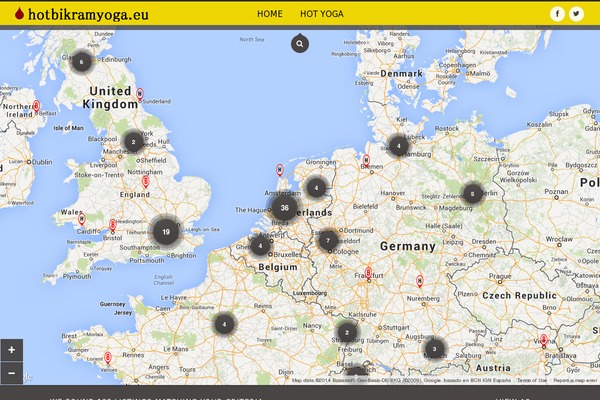
Task: Open the 3 cluster near Munich
Action: coord(434,349)
